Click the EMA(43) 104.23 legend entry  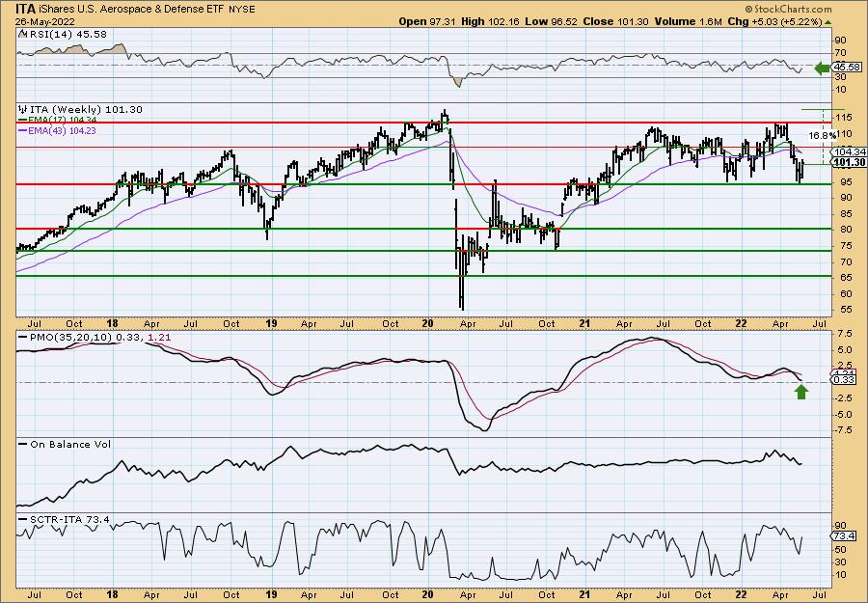click(57, 130)
